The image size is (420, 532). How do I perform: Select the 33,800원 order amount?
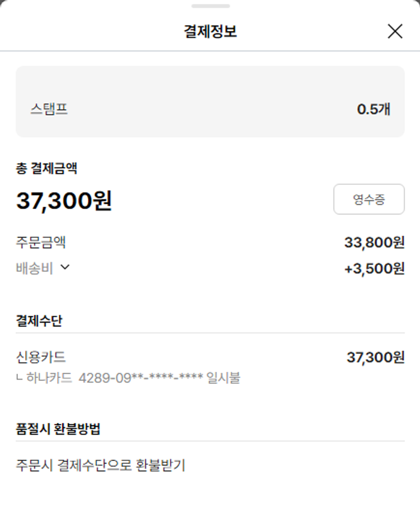click(x=374, y=242)
